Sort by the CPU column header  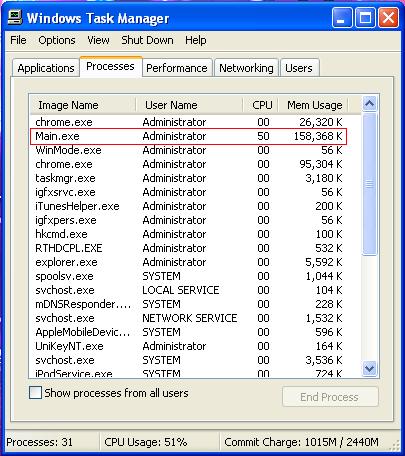pyautogui.click(x=261, y=105)
